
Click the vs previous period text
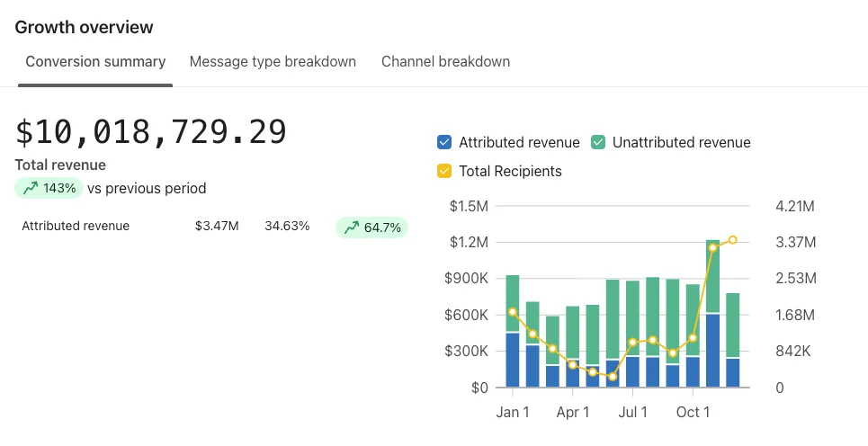pos(147,188)
